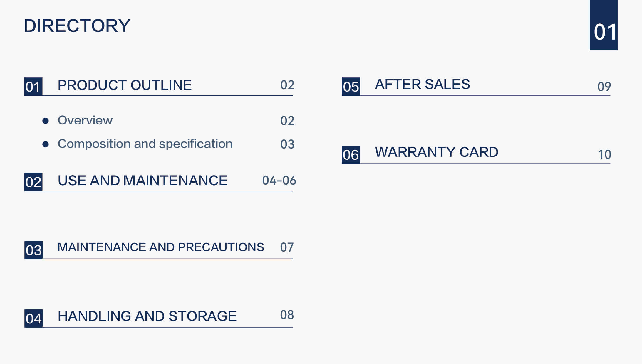Click the 04 section number badge
The height and width of the screenshot is (364, 642).
[33, 318]
